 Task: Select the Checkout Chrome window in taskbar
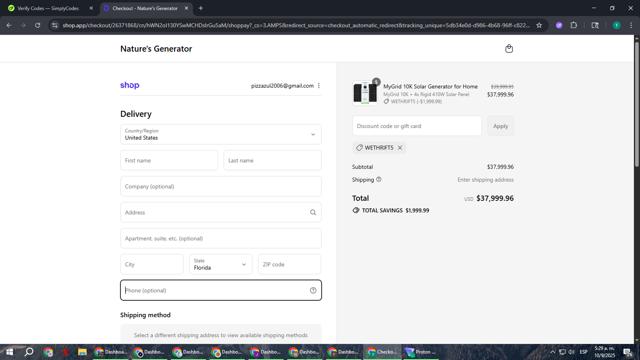pyautogui.click(x=382, y=352)
